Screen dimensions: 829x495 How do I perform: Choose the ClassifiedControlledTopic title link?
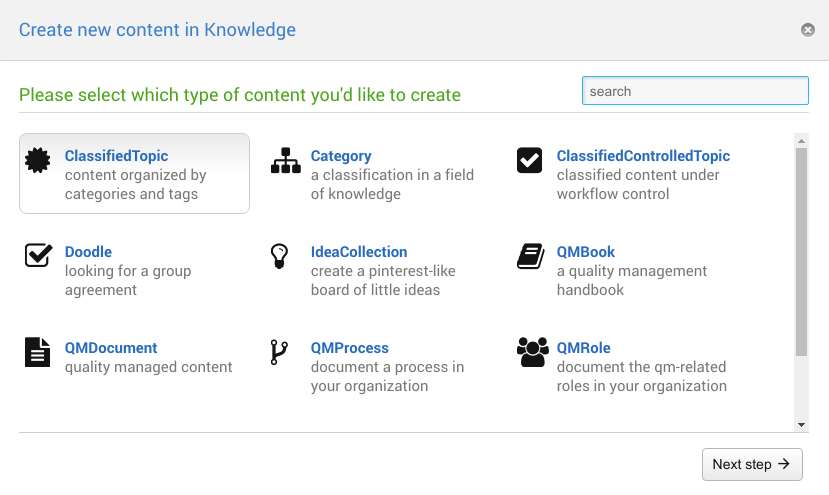point(643,156)
